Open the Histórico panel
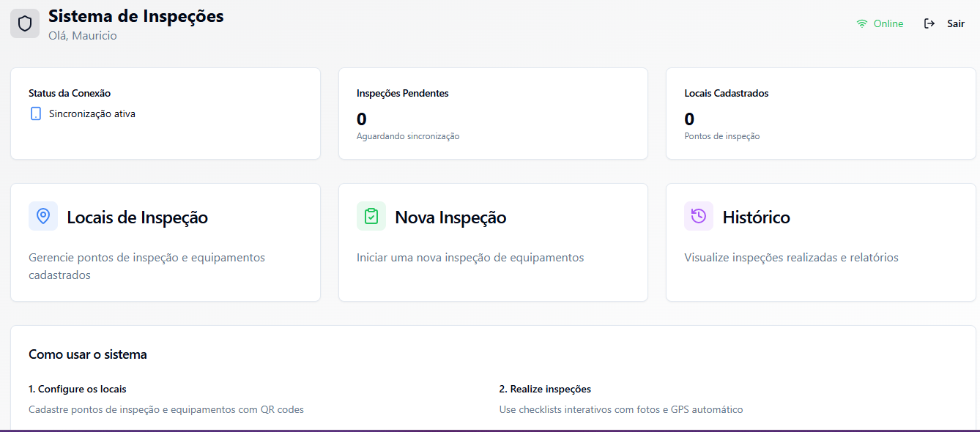Image resolution: width=980 pixels, height=432 pixels. (x=820, y=242)
